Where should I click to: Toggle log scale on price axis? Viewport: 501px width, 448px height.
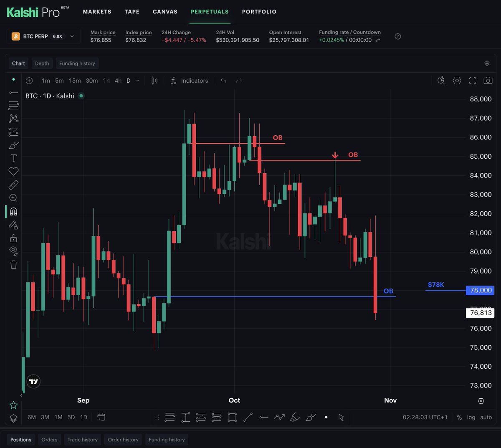tap(471, 417)
